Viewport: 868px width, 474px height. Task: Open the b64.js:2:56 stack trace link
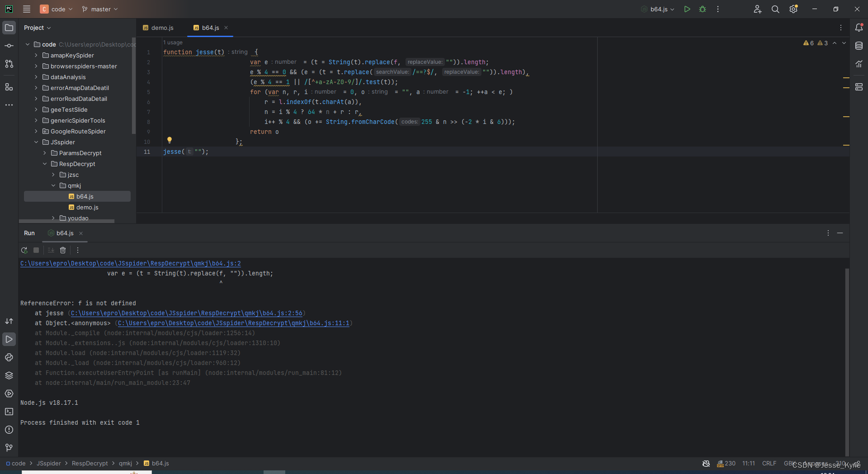tap(187, 313)
